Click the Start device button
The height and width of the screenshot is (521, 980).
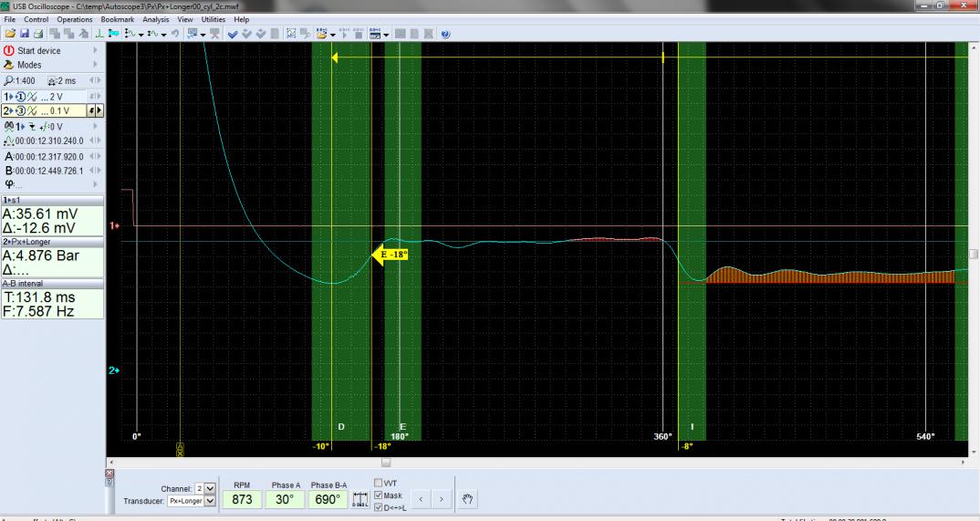point(38,51)
